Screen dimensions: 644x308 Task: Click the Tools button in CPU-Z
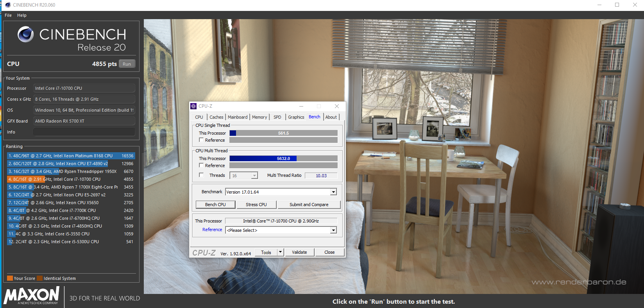[266, 252]
